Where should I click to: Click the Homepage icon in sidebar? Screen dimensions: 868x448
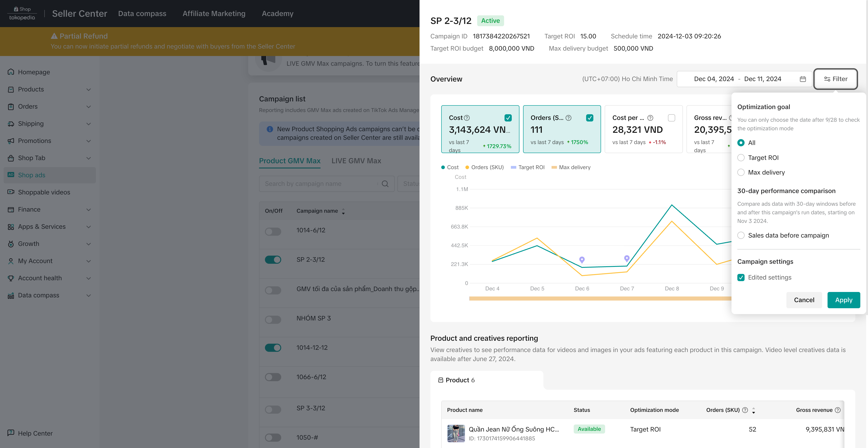(x=11, y=72)
